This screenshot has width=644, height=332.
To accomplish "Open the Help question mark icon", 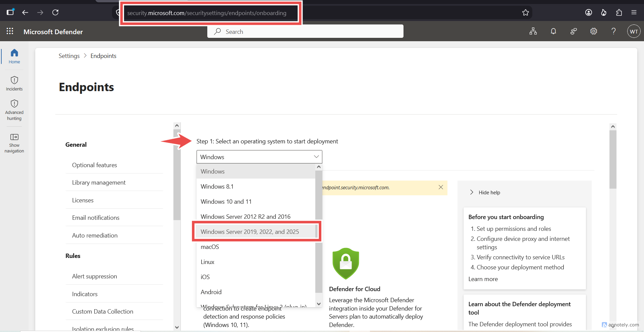I will 613,31.
